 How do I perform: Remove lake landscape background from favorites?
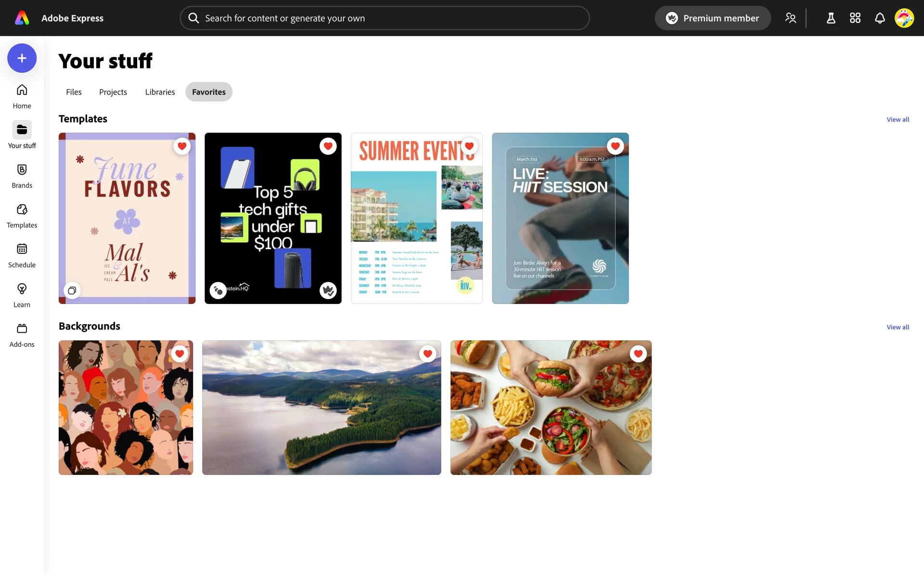click(427, 354)
